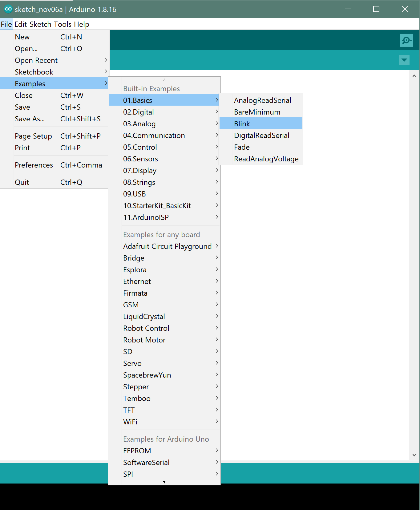Open the 11.ArduinoISP examples entry
This screenshot has width=420, height=510.
[164, 217]
